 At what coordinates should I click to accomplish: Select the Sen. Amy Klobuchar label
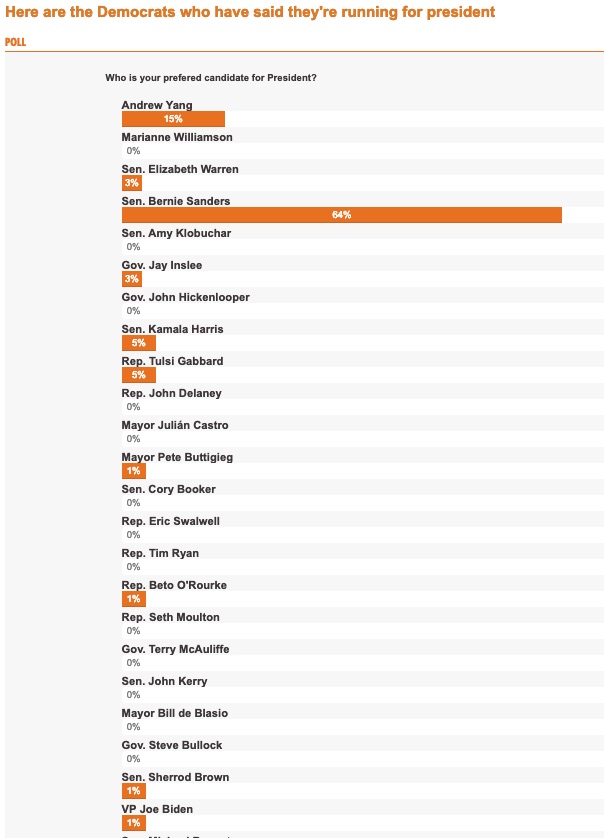(x=176, y=233)
